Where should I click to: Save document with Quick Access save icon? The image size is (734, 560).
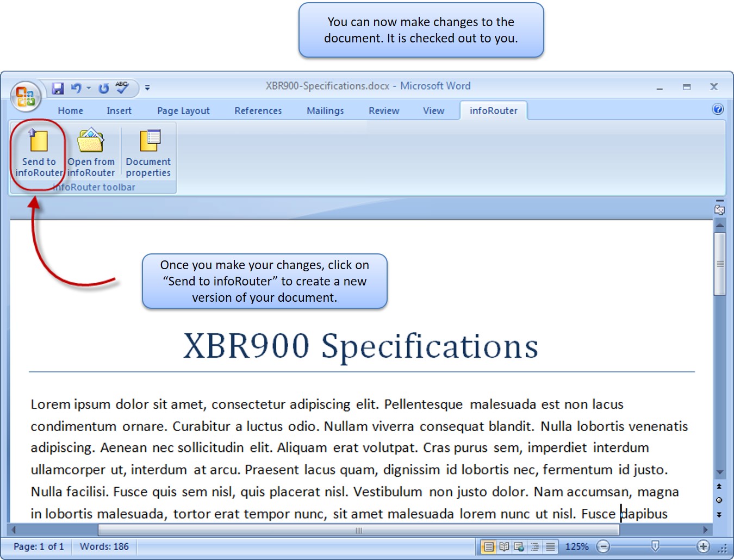[x=58, y=88]
